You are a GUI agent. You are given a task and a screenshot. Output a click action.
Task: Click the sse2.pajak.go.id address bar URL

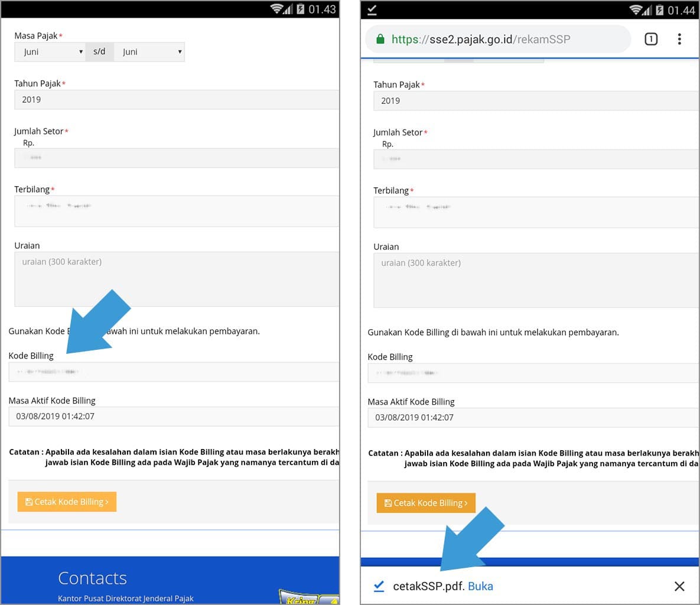(x=481, y=40)
